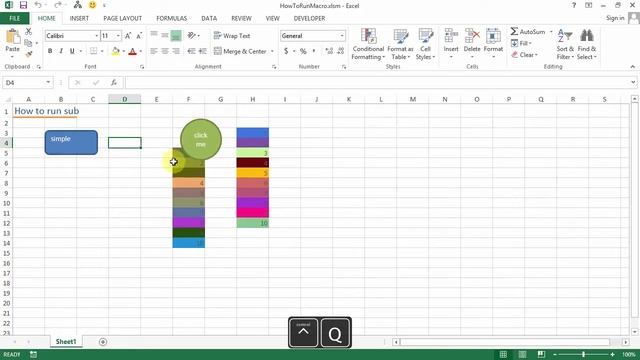Click the macro recording icon in status bar
The width and height of the screenshot is (640, 360).
33,354
